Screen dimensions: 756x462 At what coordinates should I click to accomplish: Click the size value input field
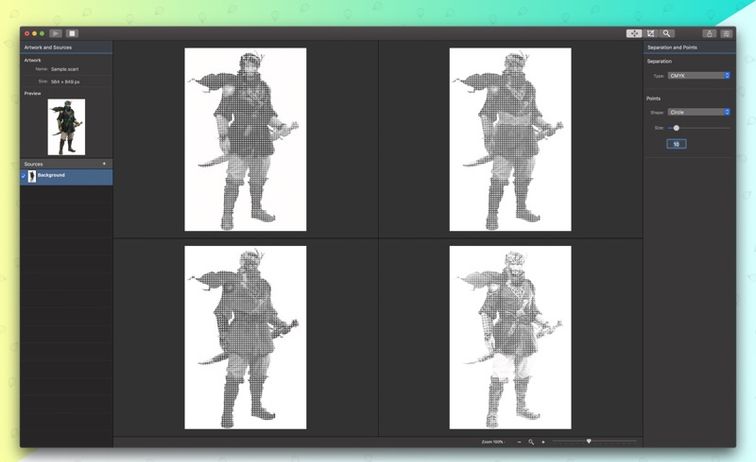click(x=676, y=144)
